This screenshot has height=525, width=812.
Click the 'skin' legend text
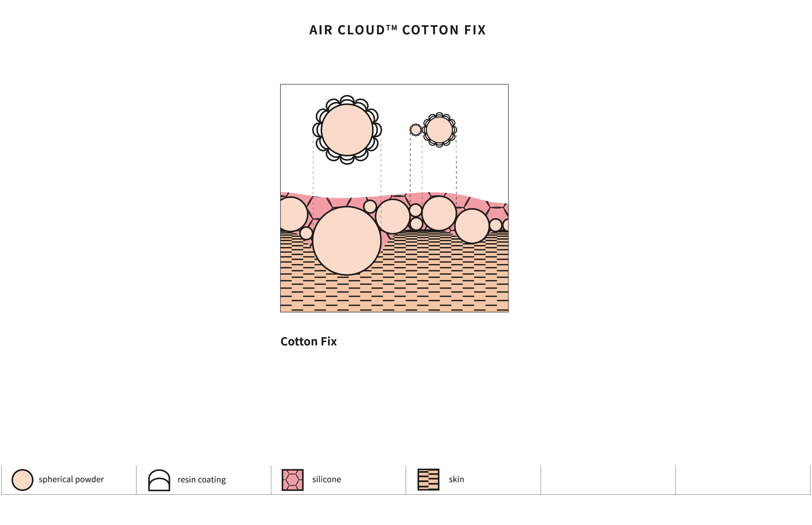pos(456,479)
